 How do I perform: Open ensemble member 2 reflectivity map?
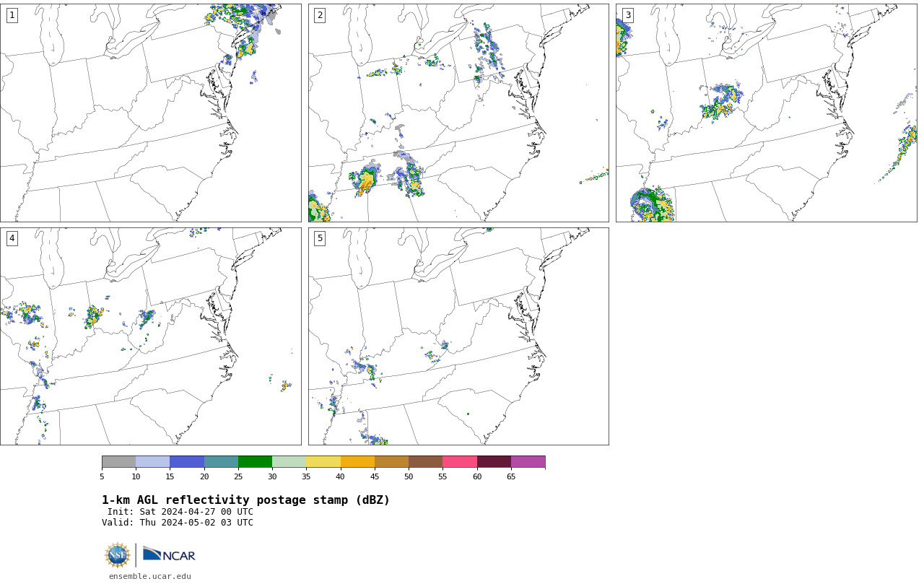(458, 113)
